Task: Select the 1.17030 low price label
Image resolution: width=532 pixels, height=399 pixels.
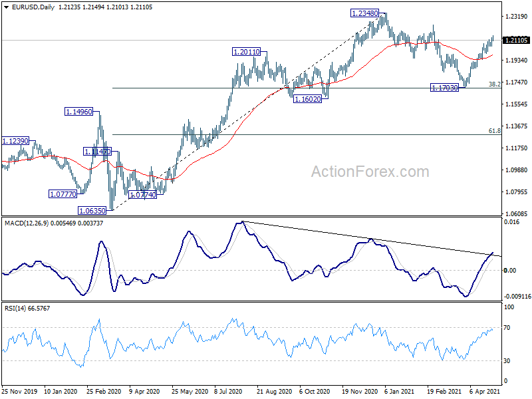Action: [444, 88]
